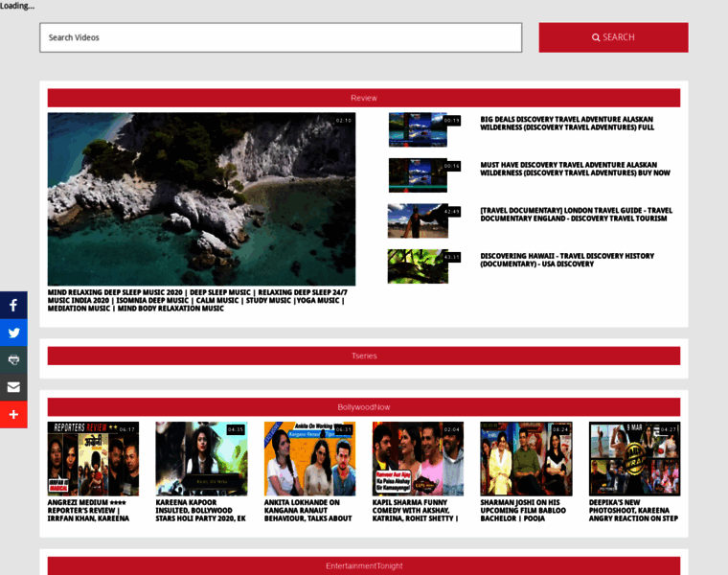Open the Review section header

pos(364,98)
